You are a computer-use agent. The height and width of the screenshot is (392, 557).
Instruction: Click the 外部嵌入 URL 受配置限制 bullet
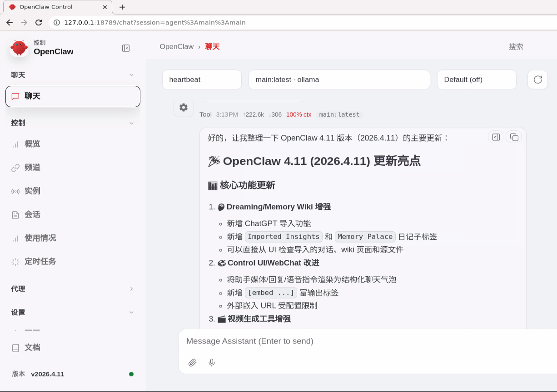[x=272, y=306]
